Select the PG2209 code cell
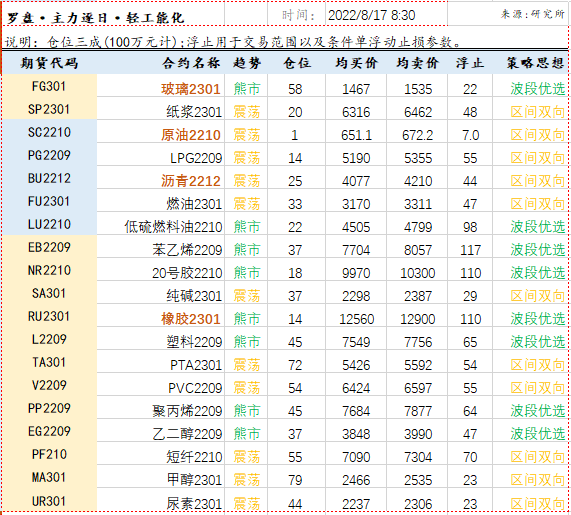The image size is (571, 515). pyautogui.click(x=49, y=155)
